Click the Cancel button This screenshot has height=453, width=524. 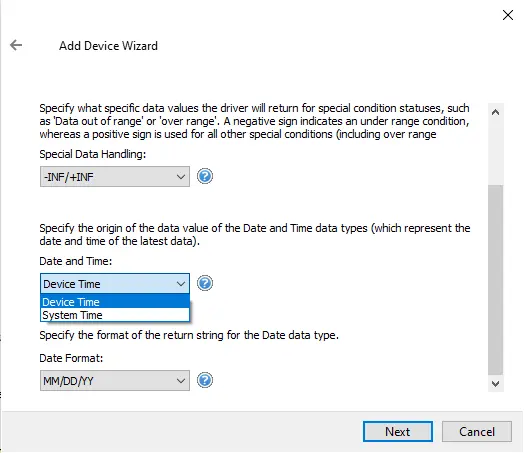click(x=477, y=431)
